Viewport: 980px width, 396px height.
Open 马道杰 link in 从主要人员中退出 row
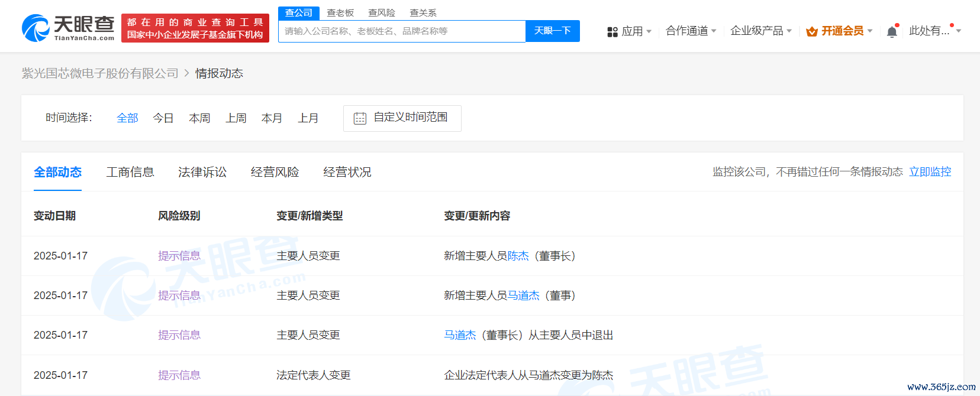(460, 335)
